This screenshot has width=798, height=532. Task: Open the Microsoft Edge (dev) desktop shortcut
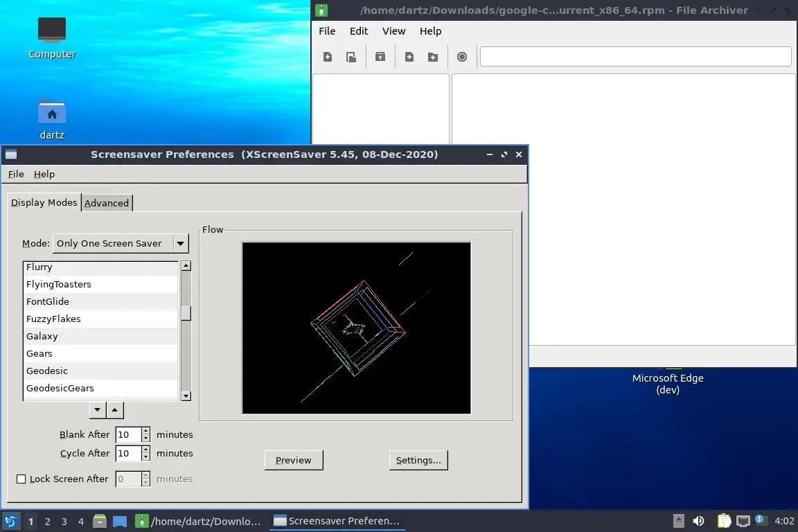pos(668,383)
